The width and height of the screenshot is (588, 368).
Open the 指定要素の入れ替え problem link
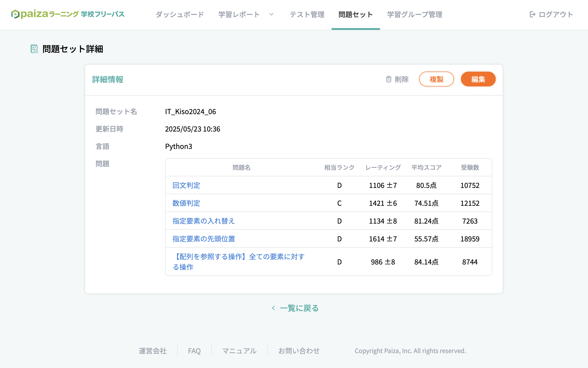(203, 221)
